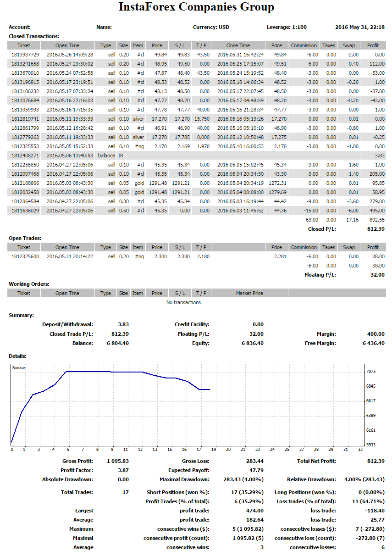Click the Summary heading
The width and height of the screenshot is (392, 556).
(x=21, y=315)
